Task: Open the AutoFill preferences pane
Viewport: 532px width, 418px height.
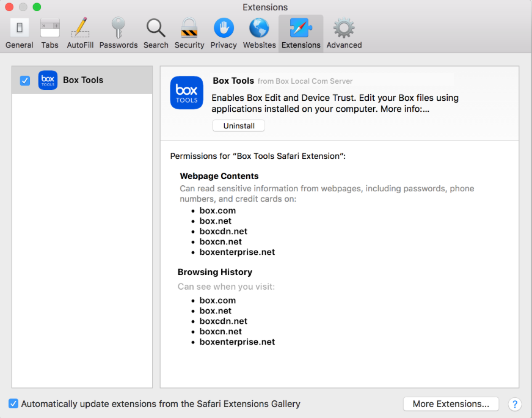Action: tap(80, 34)
